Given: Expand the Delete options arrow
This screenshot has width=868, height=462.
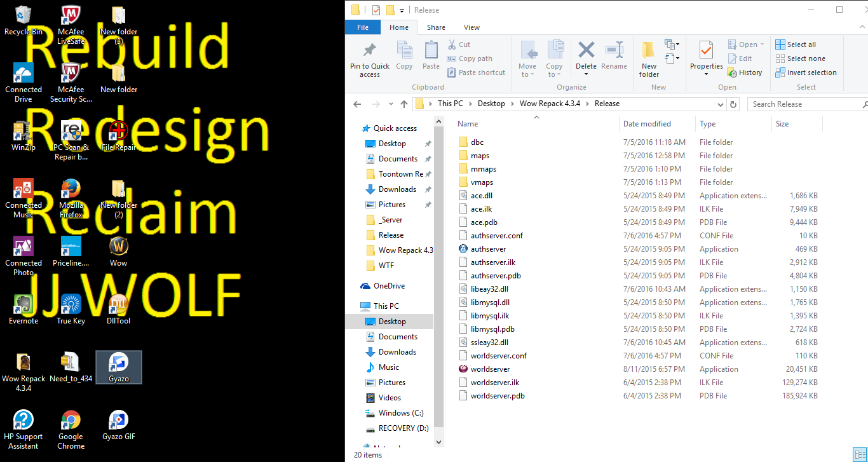Looking at the screenshot, I should point(586,74).
